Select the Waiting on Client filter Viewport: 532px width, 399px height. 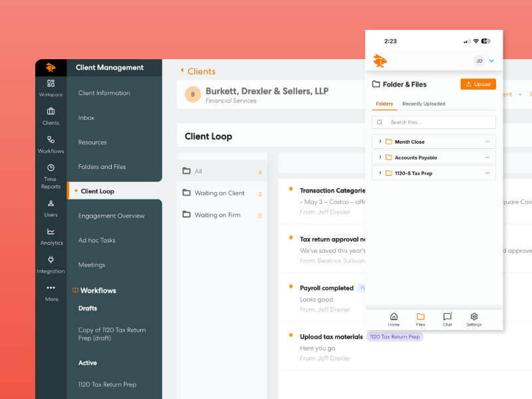(x=222, y=193)
